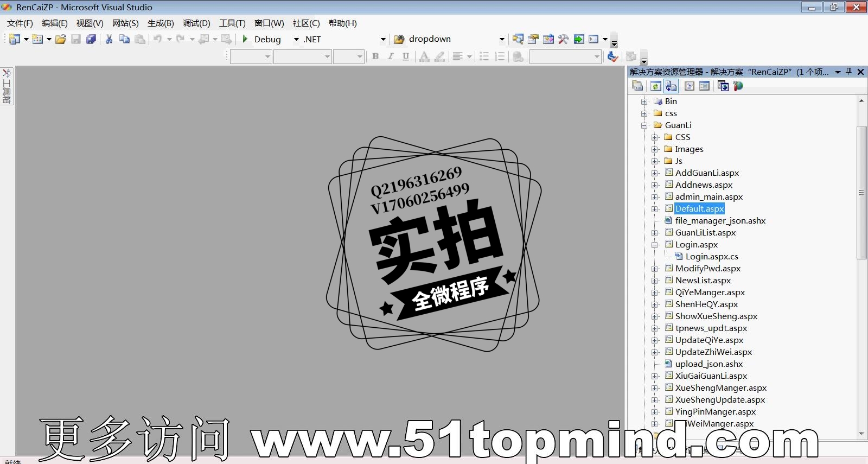The width and height of the screenshot is (868, 464).
Task: Click the View Code icon in Solution Explorer
Action: pos(690,86)
